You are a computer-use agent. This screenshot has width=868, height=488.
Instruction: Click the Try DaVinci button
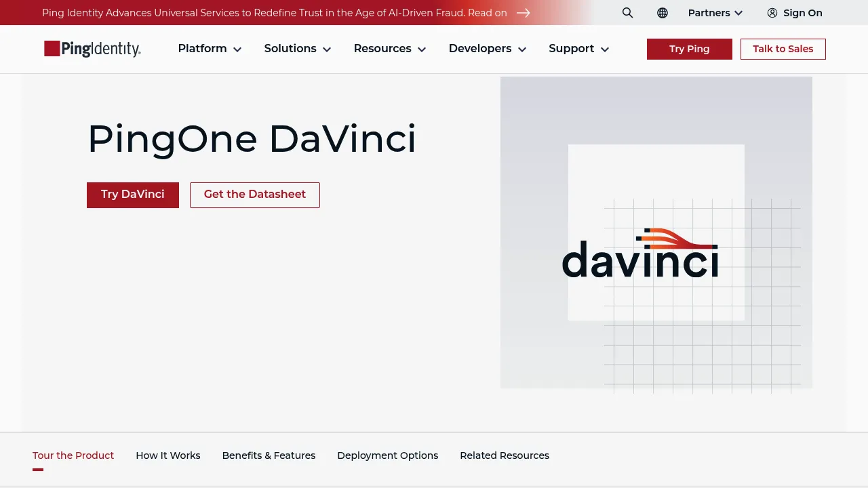point(133,195)
